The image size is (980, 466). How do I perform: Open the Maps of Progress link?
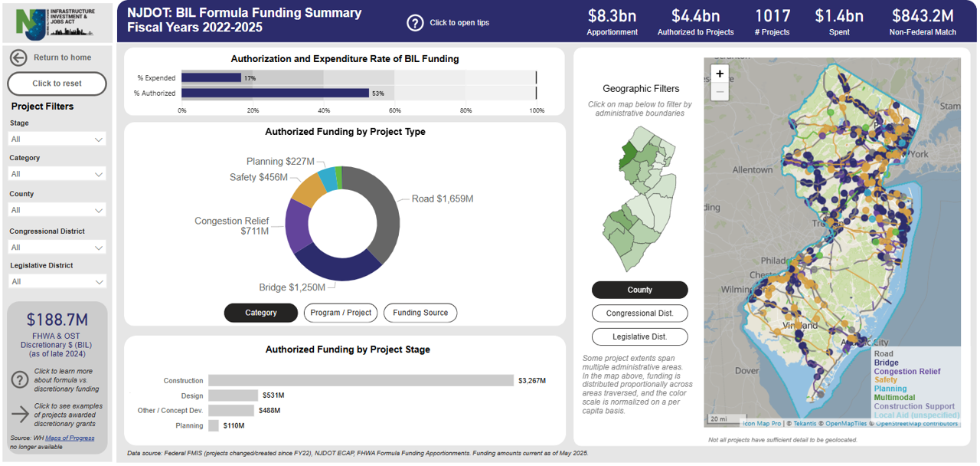point(70,438)
